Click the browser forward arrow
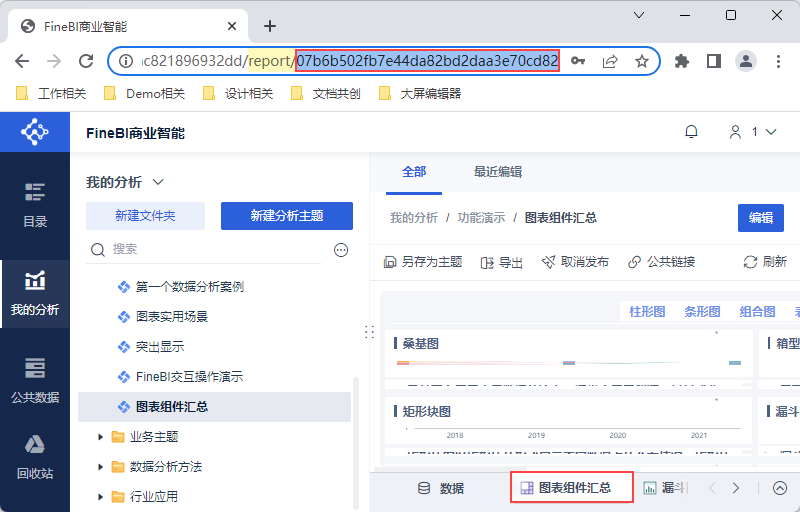The image size is (800, 512). 54,61
